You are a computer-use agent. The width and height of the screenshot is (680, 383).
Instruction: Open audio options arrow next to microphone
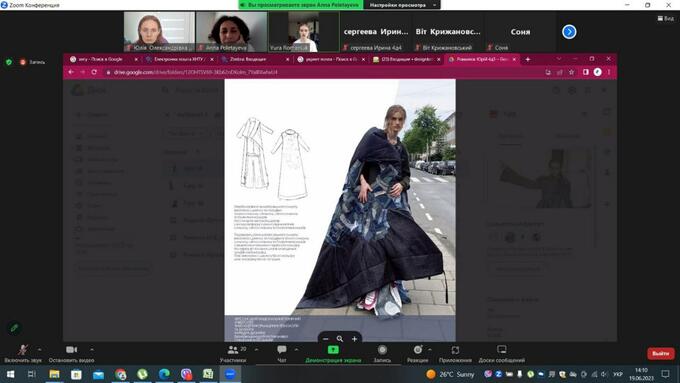(39, 349)
